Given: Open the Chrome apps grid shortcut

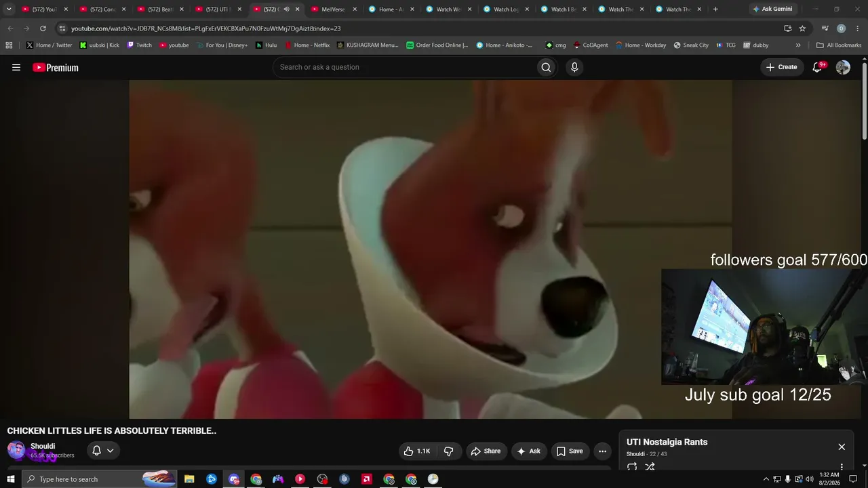Looking at the screenshot, I should (9, 45).
